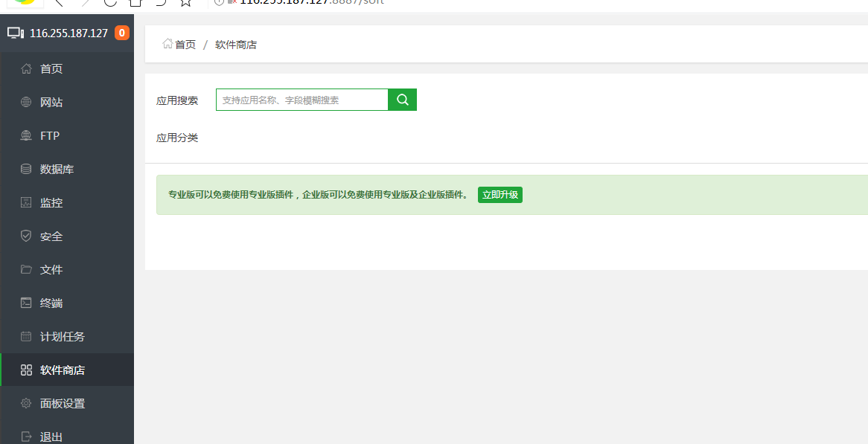Go to 网站 website management

pos(51,103)
